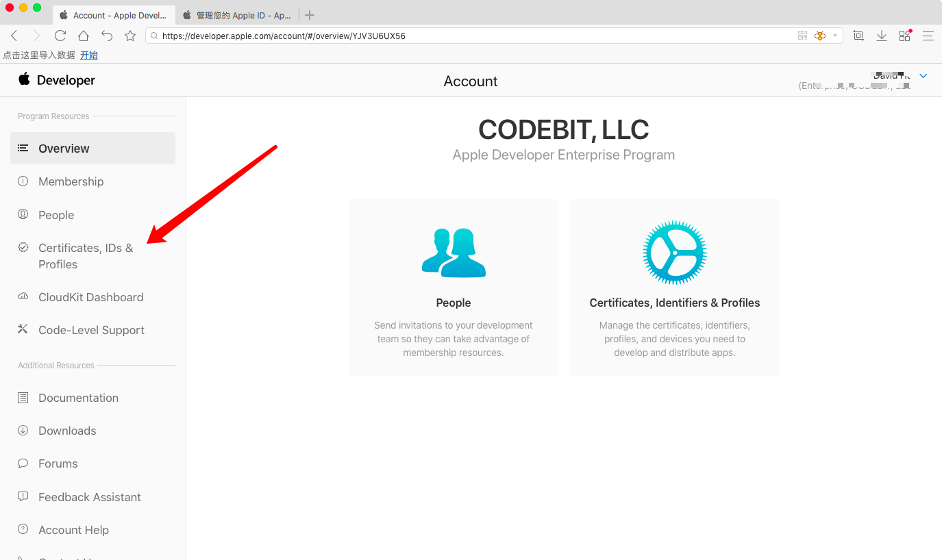Click the People icon in sidebar

pos(23,214)
